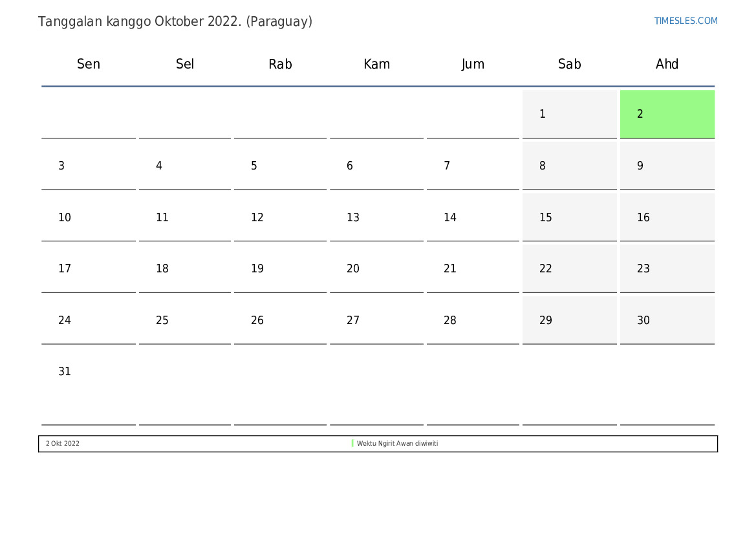Click the Wektu Ngirit Awan diwiwiti note
Screen dimensions: 756x535
[x=397, y=444]
